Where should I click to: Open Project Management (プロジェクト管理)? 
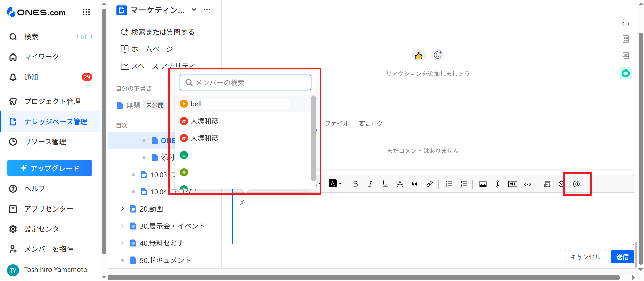click(x=50, y=101)
